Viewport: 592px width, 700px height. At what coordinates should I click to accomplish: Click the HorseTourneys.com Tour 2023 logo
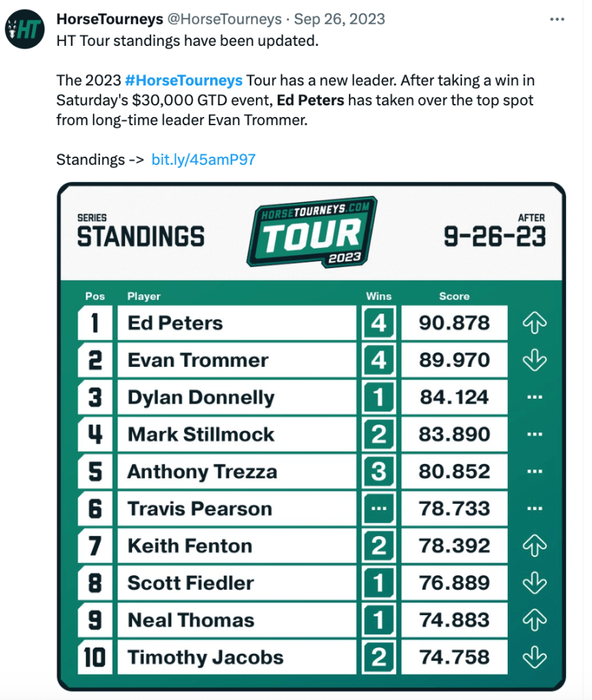pyautogui.click(x=311, y=233)
